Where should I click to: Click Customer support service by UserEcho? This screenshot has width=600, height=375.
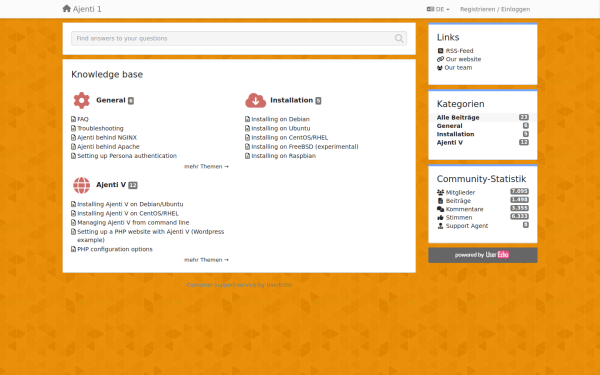239,285
